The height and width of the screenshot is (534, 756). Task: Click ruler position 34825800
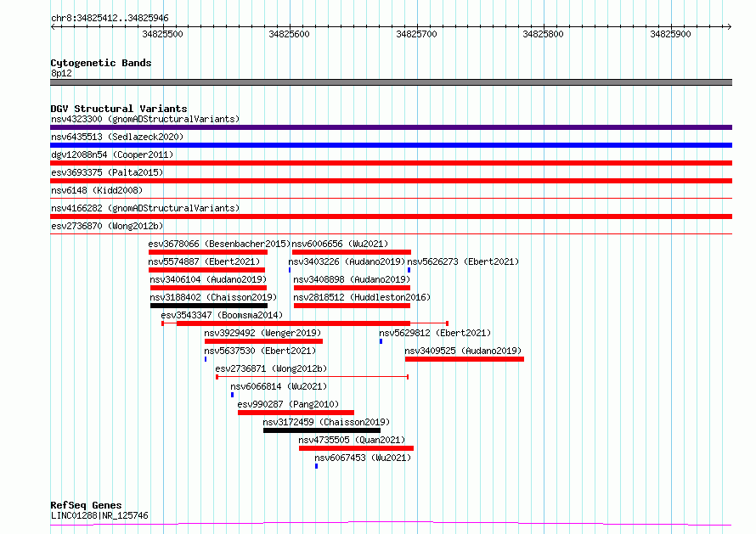[x=544, y=34]
